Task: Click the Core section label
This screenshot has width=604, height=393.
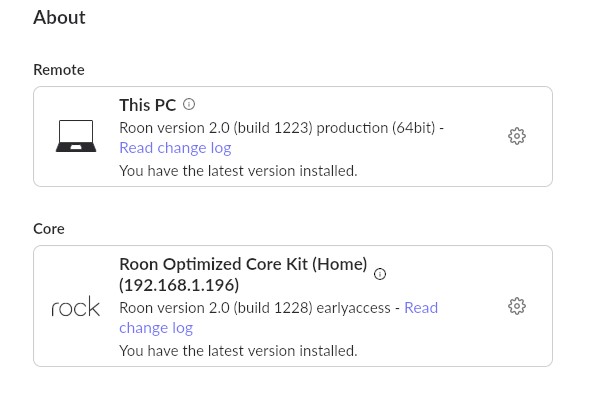Action: [x=49, y=229]
